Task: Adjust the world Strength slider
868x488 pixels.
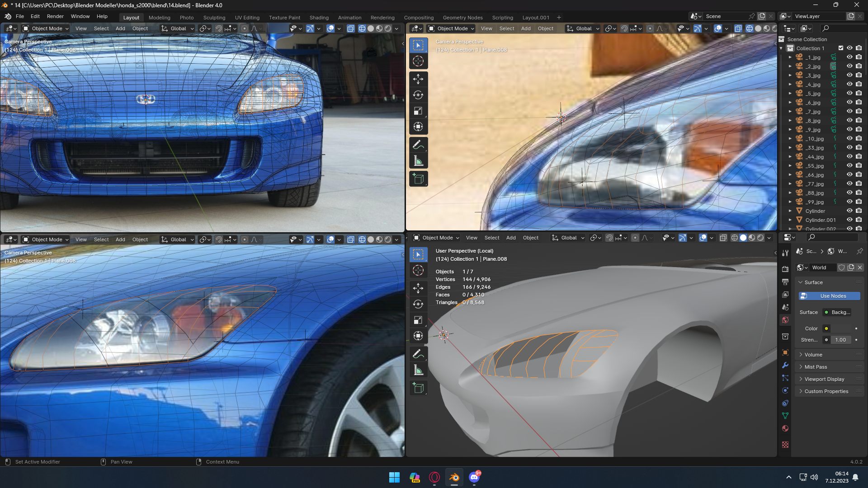Action: (x=840, y=340)
